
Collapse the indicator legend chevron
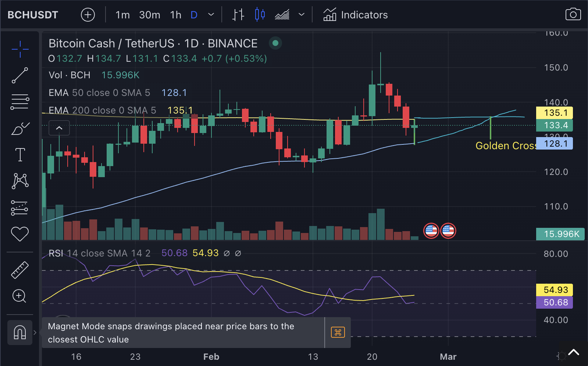[x=59, y=128]
